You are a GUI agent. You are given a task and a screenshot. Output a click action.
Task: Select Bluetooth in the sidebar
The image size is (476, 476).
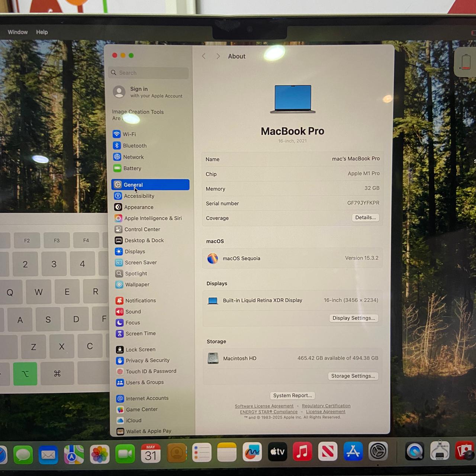[134, 146]
